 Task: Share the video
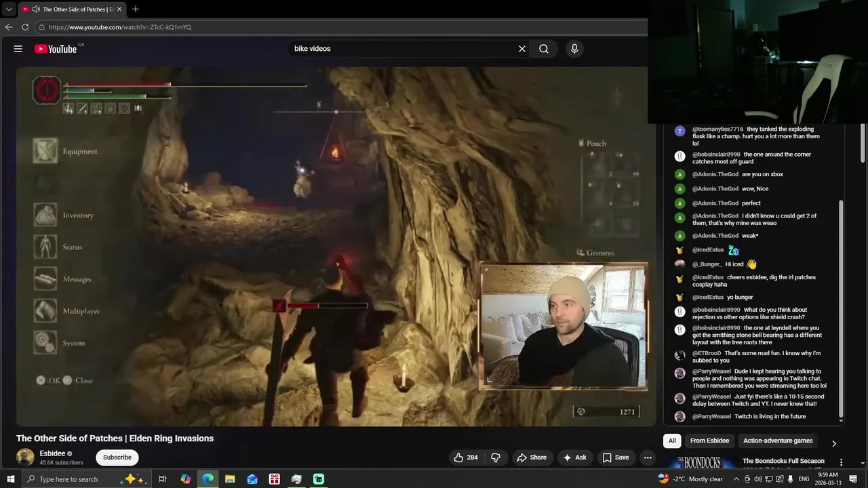(x=532, y=457)
